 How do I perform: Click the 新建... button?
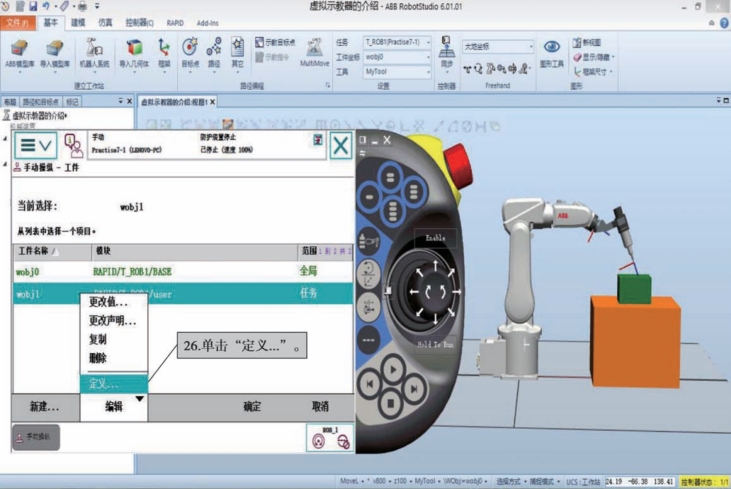click(x=43, y=407)
